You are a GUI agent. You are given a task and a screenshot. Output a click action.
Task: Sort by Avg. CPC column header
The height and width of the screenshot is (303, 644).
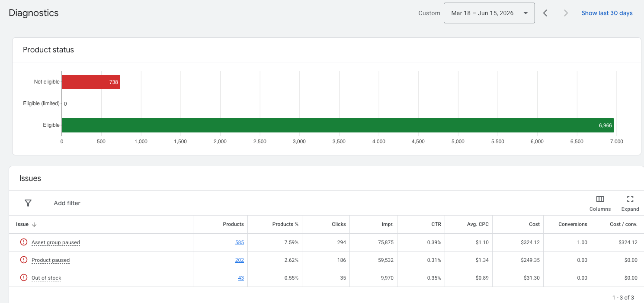pyautogui.click(x=477, y=224)
